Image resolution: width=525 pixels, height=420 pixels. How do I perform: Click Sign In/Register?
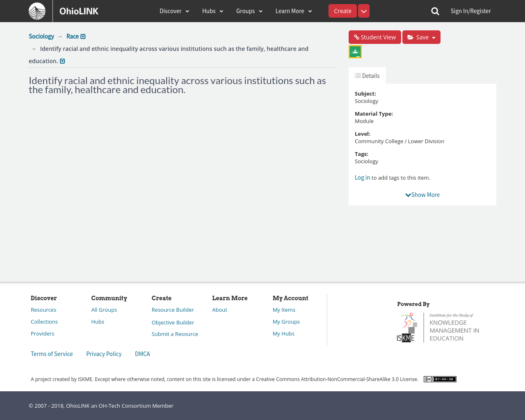point(470,11)
